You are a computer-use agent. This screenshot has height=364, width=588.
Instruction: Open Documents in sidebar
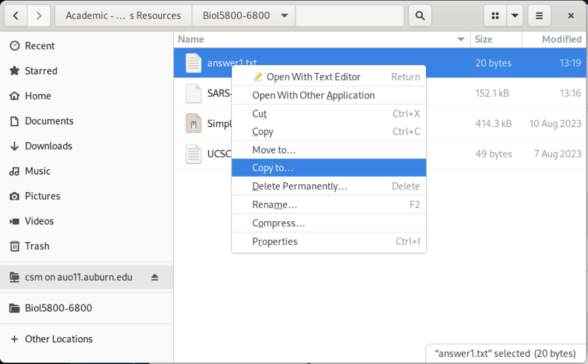(x=86, y=121)
